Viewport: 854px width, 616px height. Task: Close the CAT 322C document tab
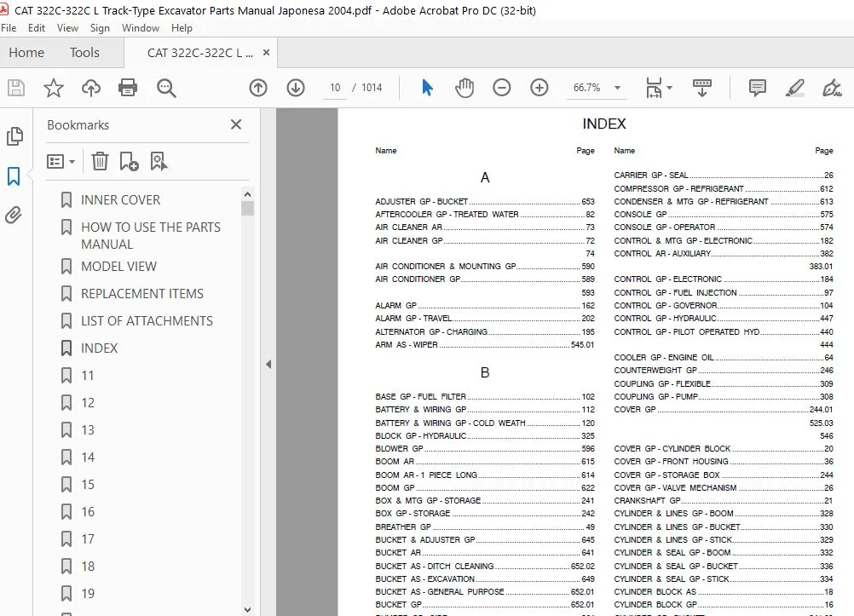(x=266, y=52)
